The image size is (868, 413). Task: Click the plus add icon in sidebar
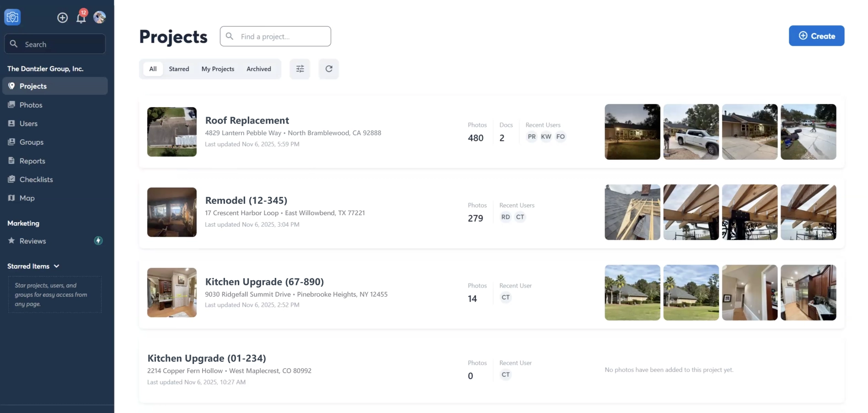[x=63, y=17]
